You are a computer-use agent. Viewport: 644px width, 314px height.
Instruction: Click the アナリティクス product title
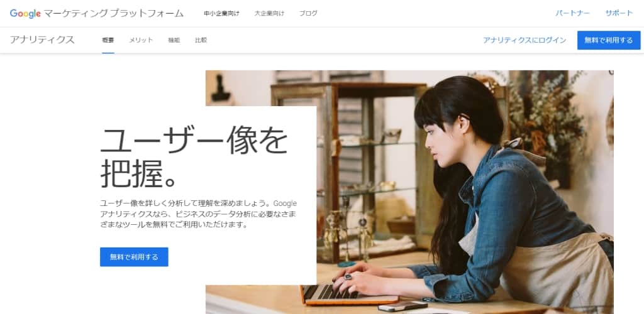click(x=42, y=40)
